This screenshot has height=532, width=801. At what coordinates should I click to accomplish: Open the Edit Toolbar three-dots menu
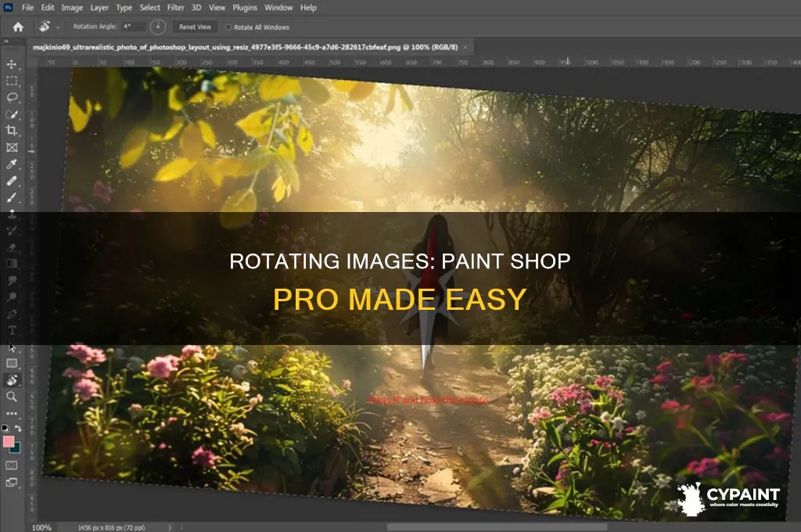(x=11, y=413)
